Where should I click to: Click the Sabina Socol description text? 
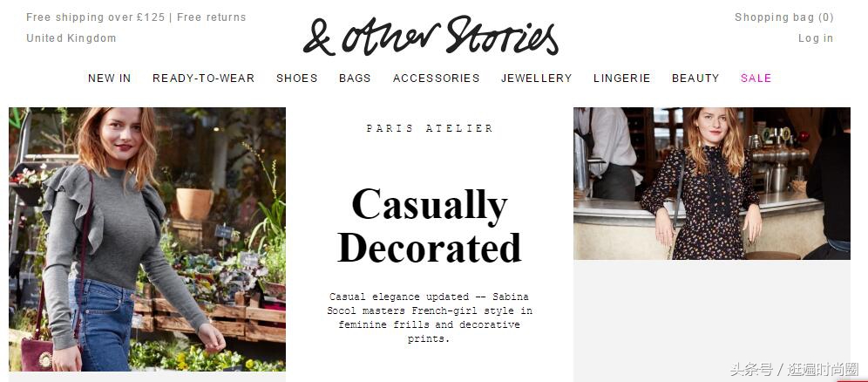[430, 317]
